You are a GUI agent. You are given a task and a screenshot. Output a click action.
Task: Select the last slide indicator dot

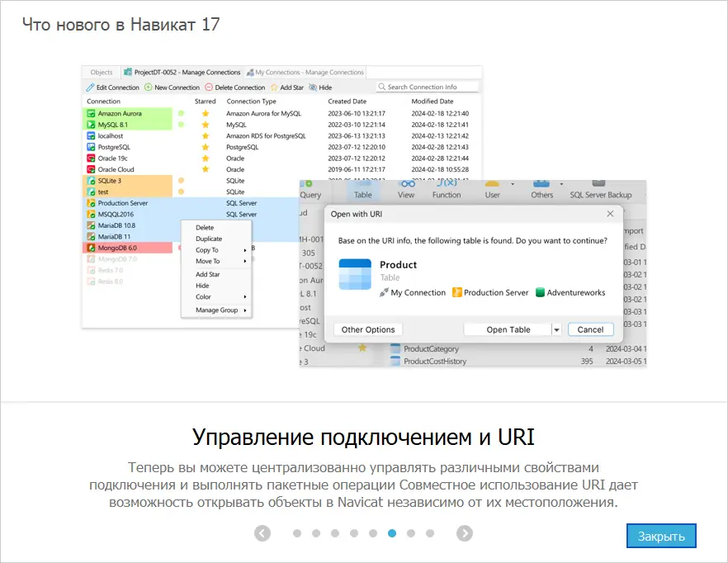pos(430,533)
